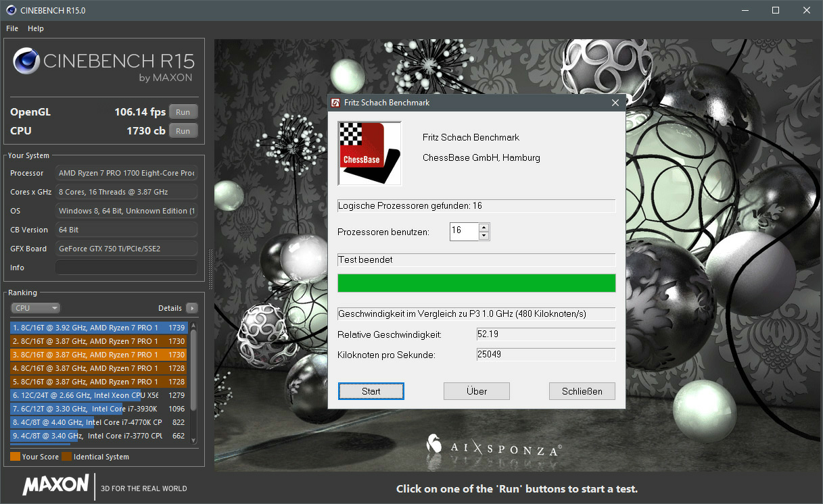Select highlighted orange ranking entry 3
This screenshot has height=504, width=823.
99,355
